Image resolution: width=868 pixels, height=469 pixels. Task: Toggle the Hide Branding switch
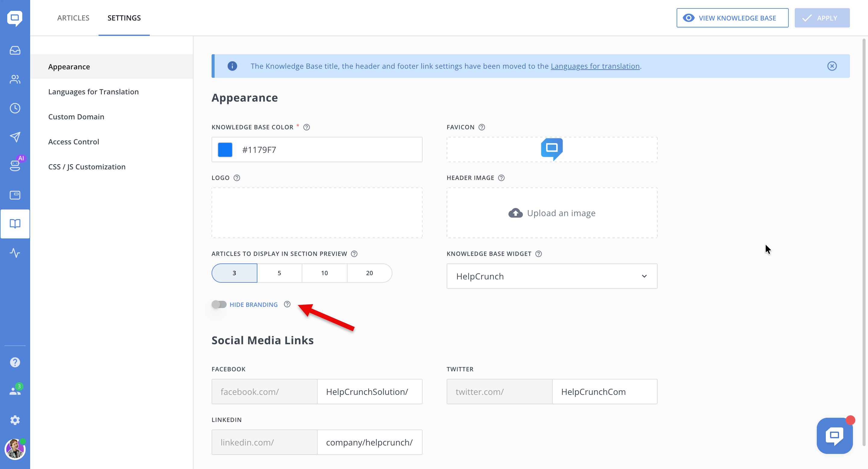(x=219, y=305)
